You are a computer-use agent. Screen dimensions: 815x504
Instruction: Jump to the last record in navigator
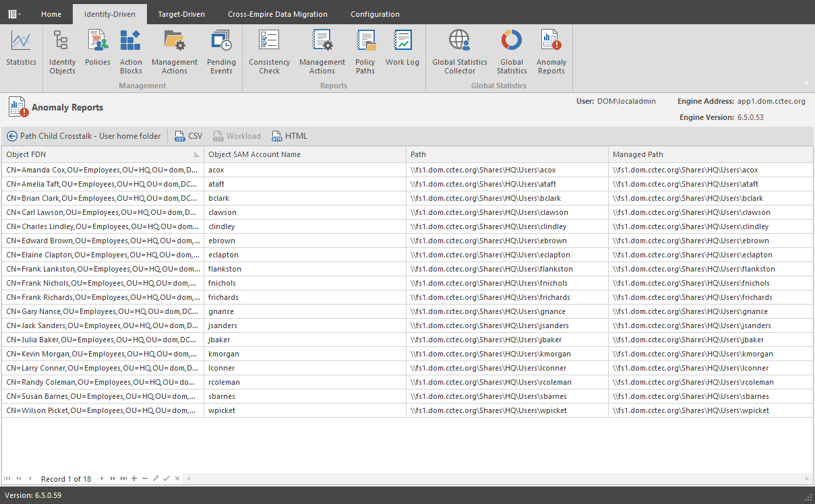123,478
